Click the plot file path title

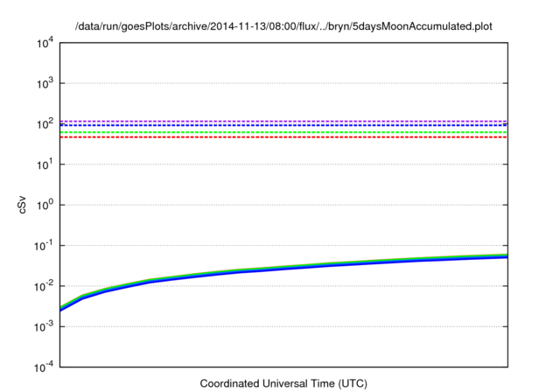(283, 26)
